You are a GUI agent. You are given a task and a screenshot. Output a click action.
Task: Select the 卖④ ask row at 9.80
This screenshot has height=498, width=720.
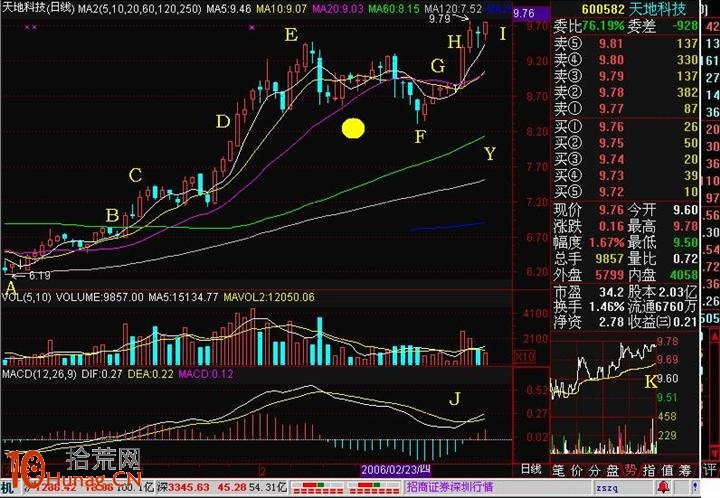625,60
